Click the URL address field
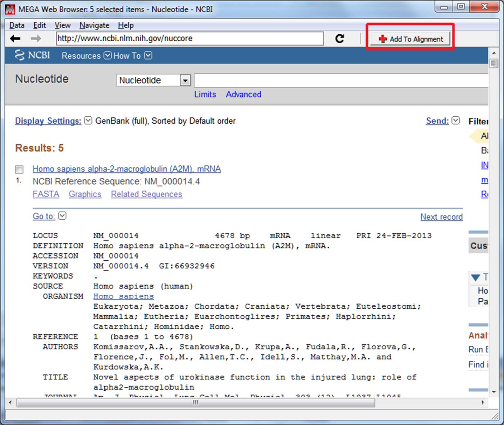 [189, 39]
